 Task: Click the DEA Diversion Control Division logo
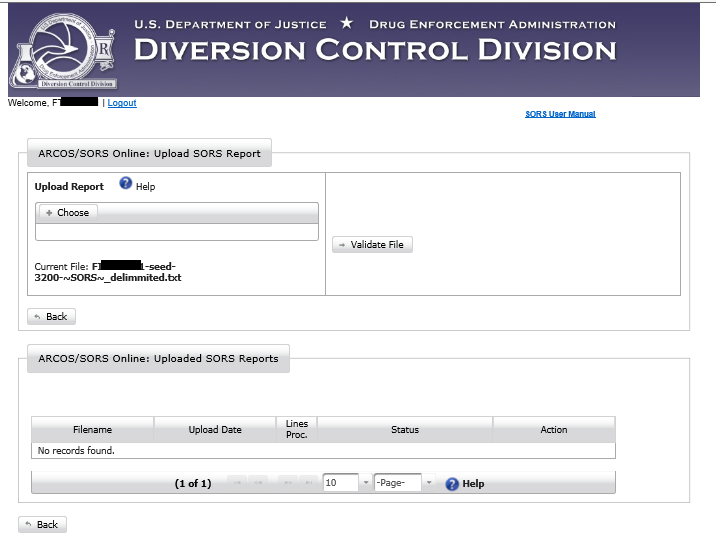pos(65,51)
